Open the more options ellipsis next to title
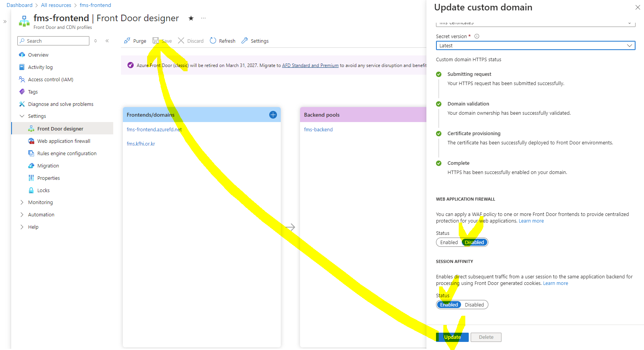This screenshot has width=644, height=350. [x=203, y=18]
